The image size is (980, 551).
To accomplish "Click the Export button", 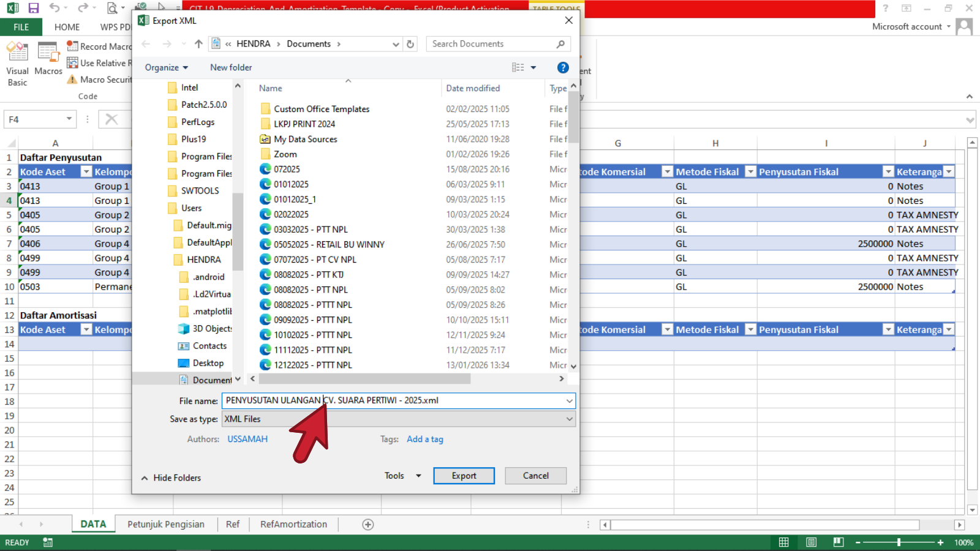I will pos(464,476).
